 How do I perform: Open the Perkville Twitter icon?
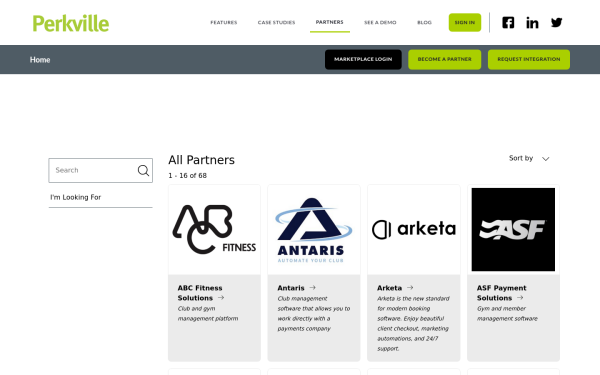[556, 23]
